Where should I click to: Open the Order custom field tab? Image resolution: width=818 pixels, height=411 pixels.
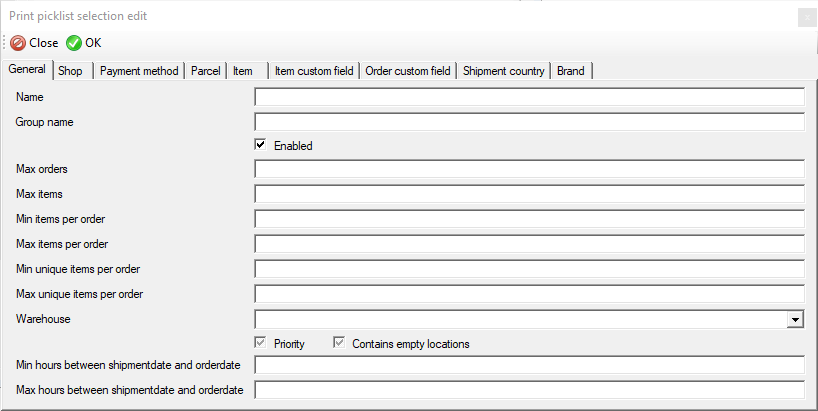tap(408, 71)
